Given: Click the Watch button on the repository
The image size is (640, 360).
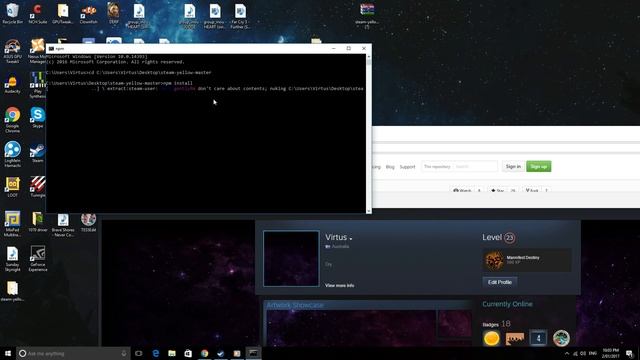Looking at the screenshot, I should click(462, 191).
